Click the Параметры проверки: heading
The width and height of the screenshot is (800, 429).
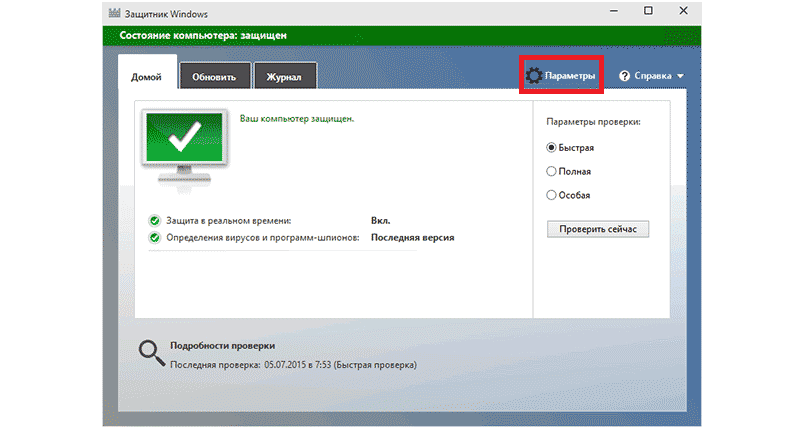click(593, 122)
